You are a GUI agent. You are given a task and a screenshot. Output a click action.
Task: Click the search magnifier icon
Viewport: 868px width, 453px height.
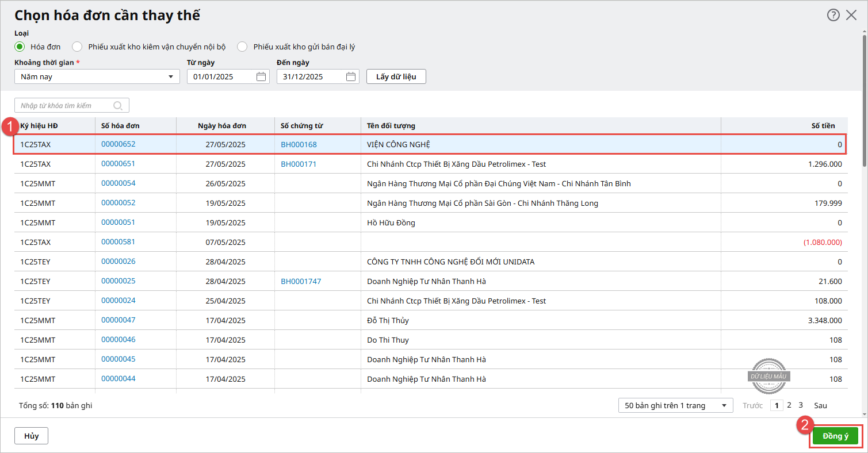[x=118, y=105]
